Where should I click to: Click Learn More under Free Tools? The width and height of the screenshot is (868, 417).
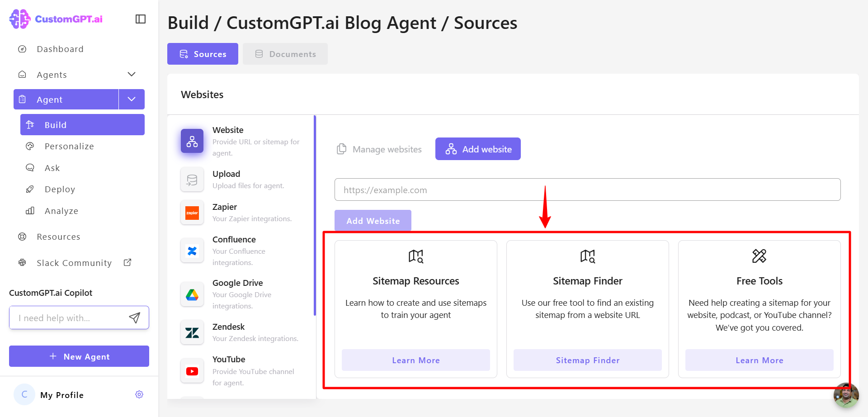tap(759, 360)
